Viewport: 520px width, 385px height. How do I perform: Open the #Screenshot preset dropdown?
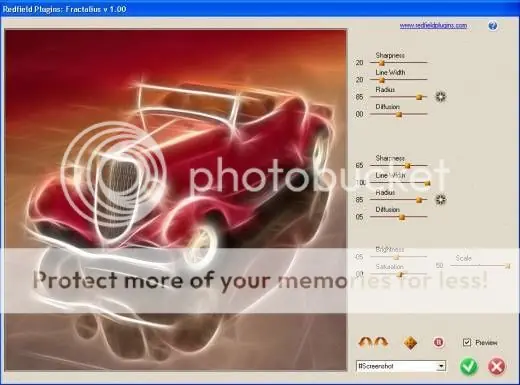coord(401,366)
